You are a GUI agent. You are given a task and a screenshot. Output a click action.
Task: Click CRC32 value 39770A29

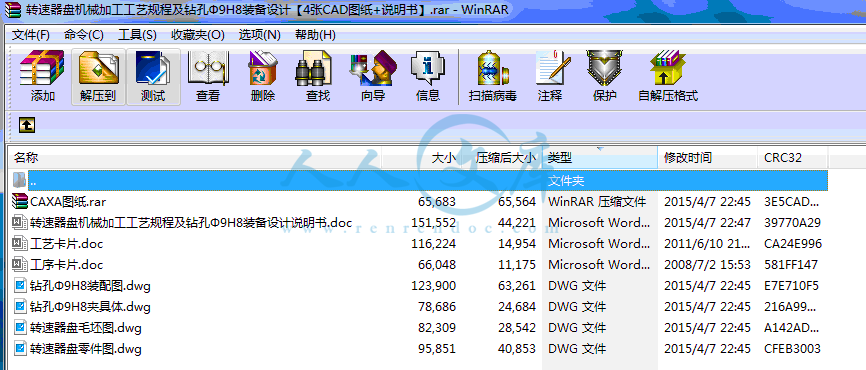793,223
